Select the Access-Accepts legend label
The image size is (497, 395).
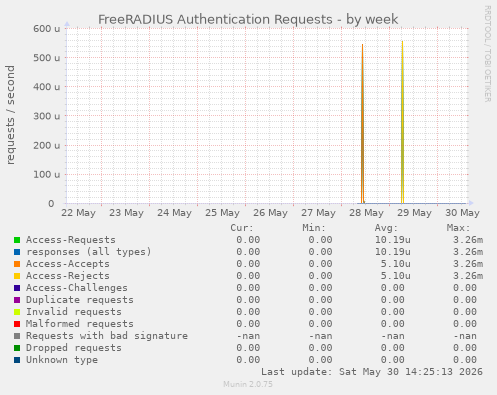68,264
